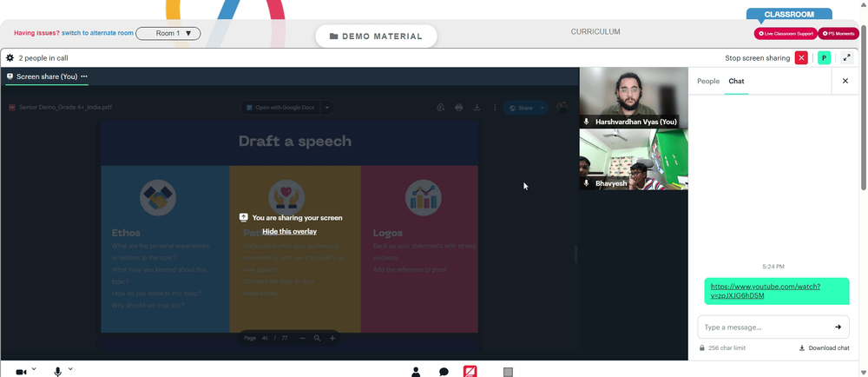Select Bhavyesh video tile
Viewport: 868px width, 377px height.
[634, 160]
